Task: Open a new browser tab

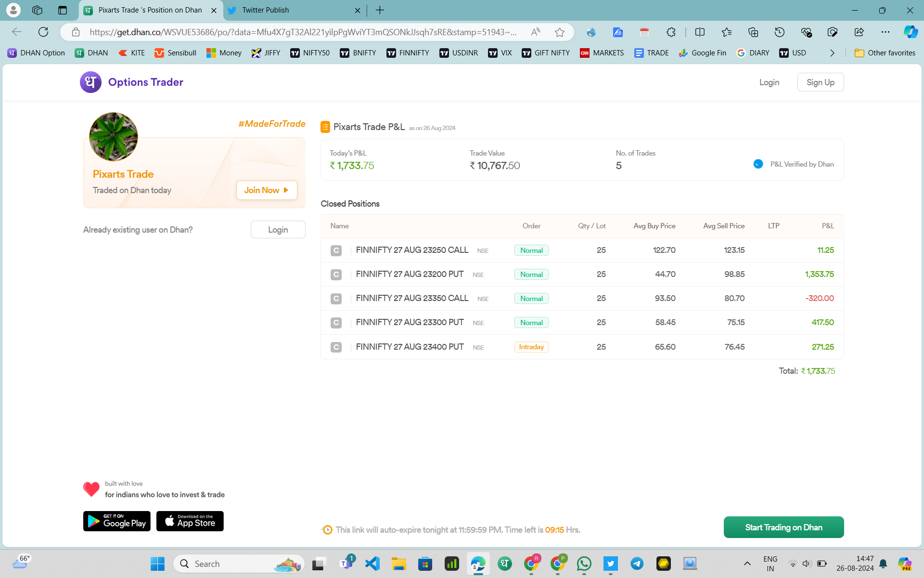Action: (380, 10)
